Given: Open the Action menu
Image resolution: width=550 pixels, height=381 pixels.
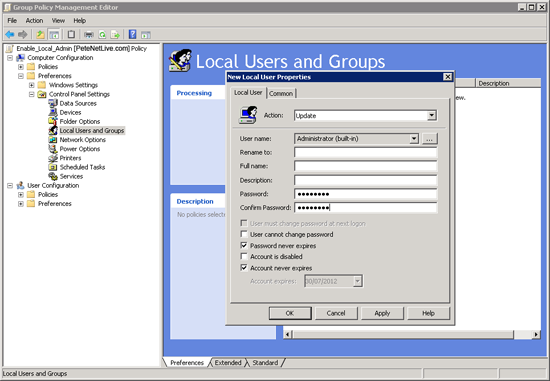Looking at the screenshot, I should pyautogui.click(x=34, y=20).
